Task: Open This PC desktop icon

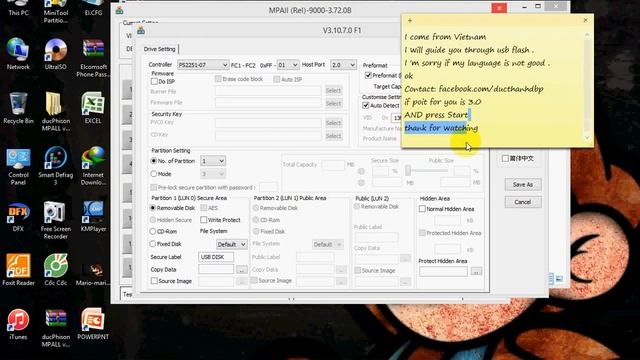Action: click(x=18, y=7)
